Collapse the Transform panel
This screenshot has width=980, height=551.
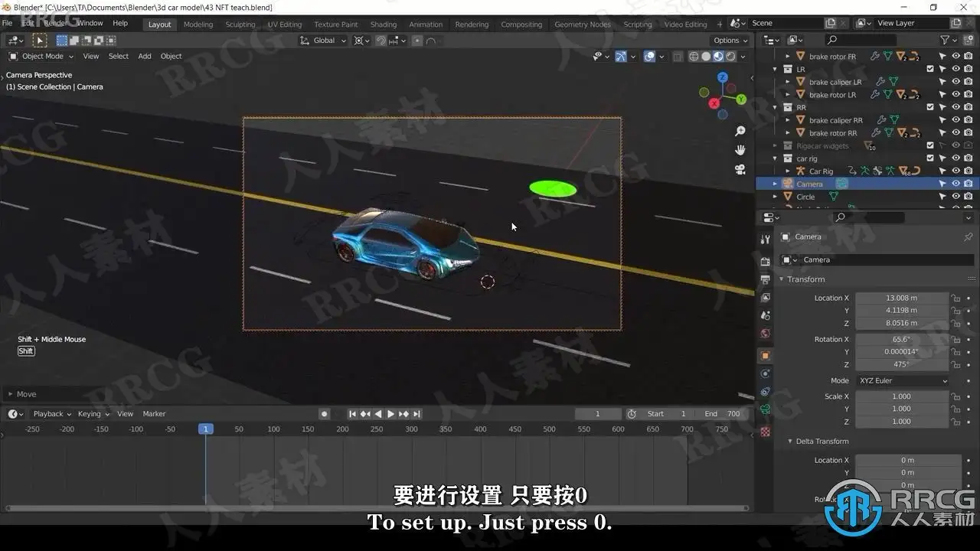pyautogui.click(x=805, y=279)
